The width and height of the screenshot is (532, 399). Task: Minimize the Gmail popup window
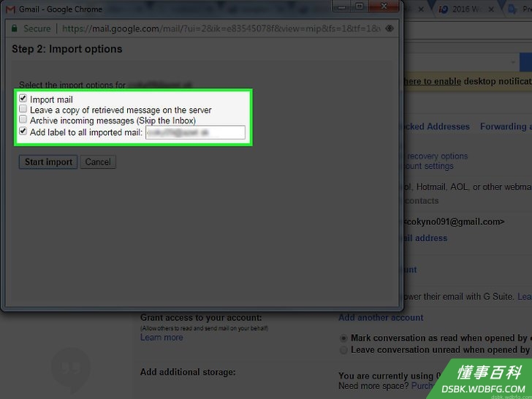pos(342,6)
